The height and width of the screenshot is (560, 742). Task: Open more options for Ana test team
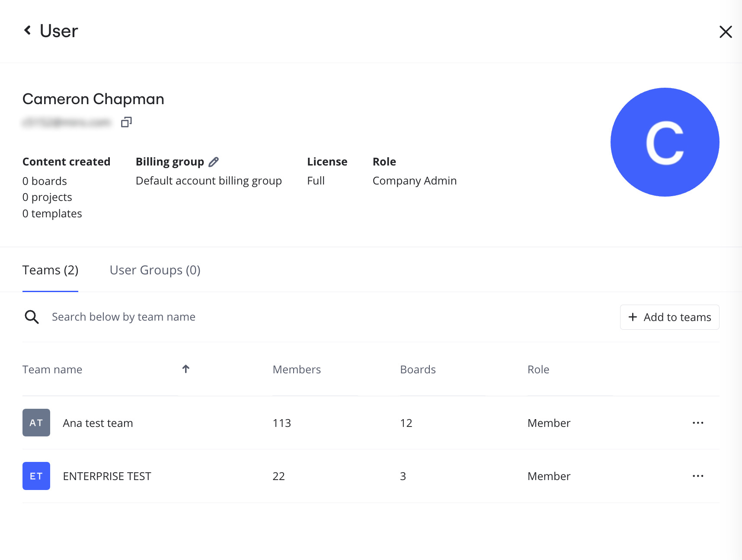click(698, 423)
